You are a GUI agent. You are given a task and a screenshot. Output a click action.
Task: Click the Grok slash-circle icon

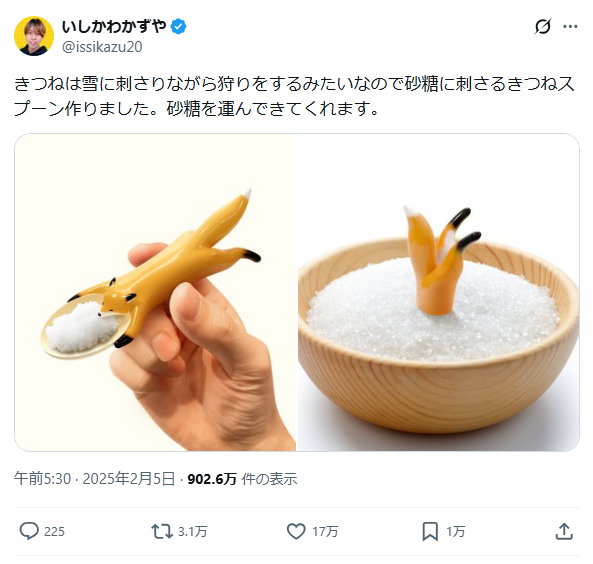pos(543,26)
